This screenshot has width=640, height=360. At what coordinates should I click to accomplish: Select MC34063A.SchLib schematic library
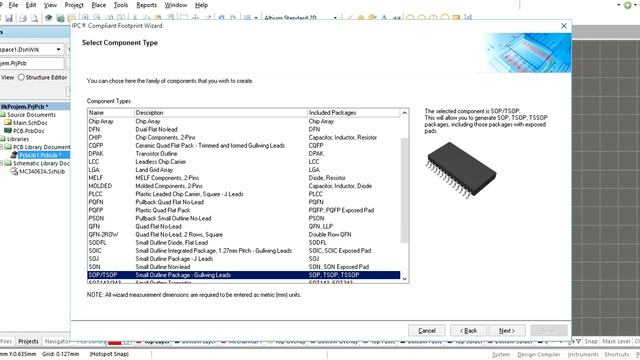42,171
